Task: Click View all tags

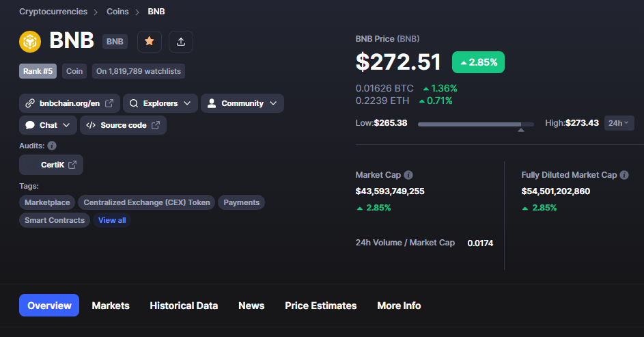Action: [x=112, y=220]
